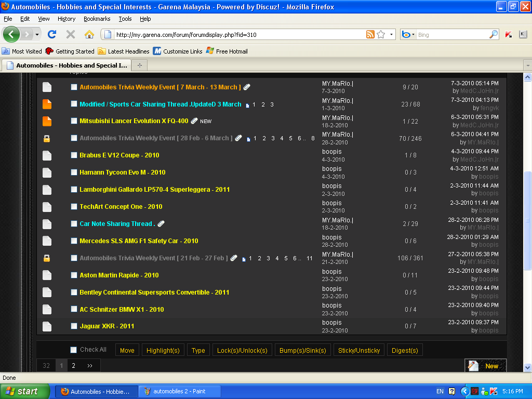Switch to automobiles 2 - Paint taskbar window
Screen dimensions: 532x399
click(180, 391)
